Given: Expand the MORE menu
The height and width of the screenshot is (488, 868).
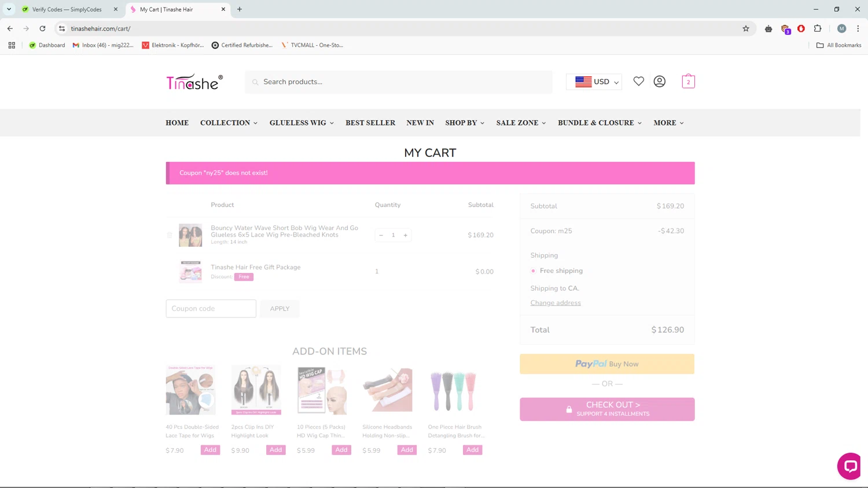Looking at the screenshot, I should coord(668,123).
